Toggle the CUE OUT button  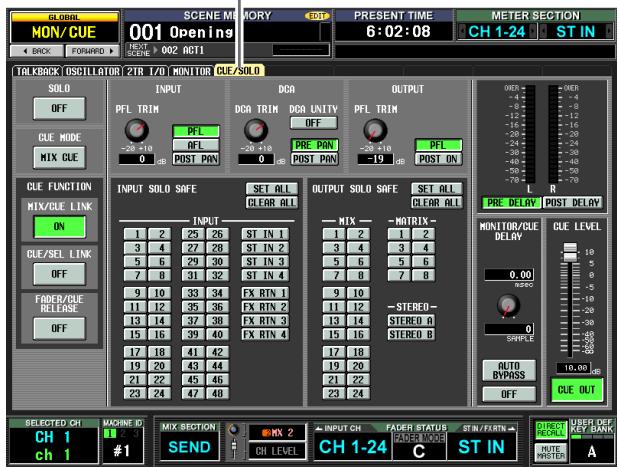[x=576, y=390]
